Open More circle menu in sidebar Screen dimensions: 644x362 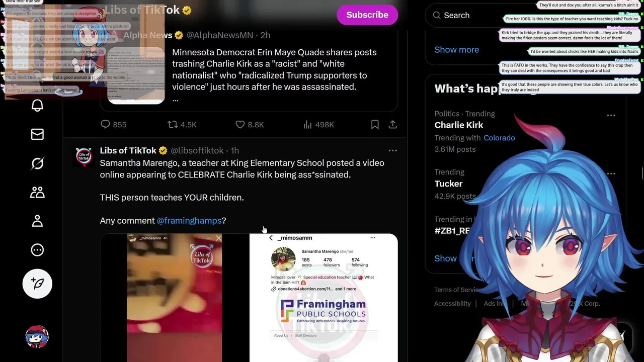(37, 250)
